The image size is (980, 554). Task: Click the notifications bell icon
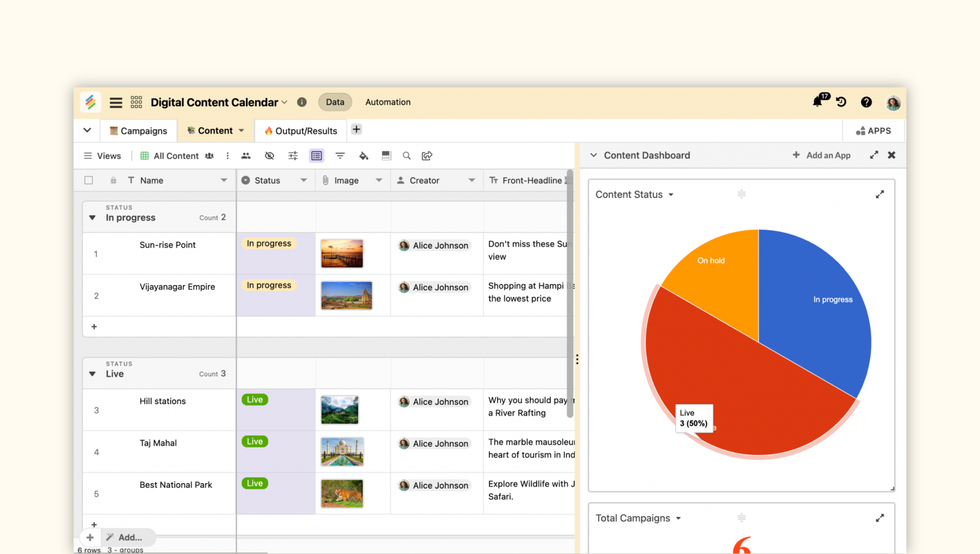[817, 102]
